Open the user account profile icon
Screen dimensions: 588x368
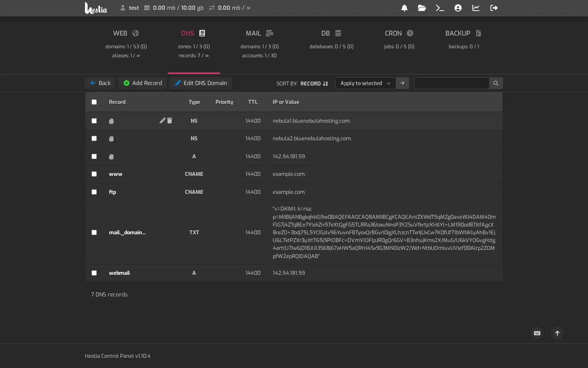click(x=458, y=8)
